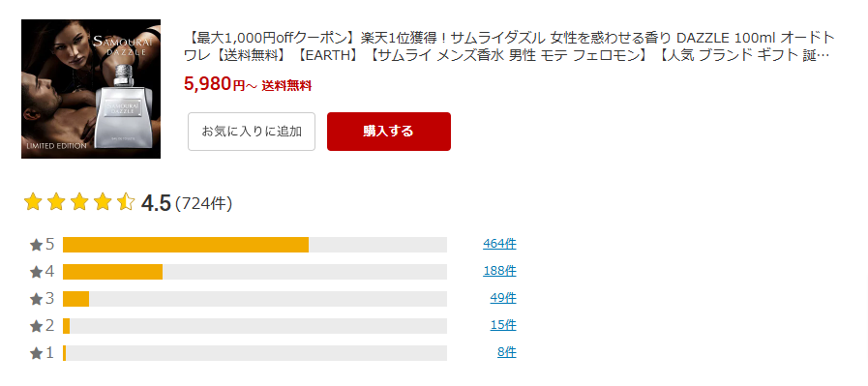Open the 15件 two-star reviews link
This screenshot has height=386, width=868.
(502, 325)
